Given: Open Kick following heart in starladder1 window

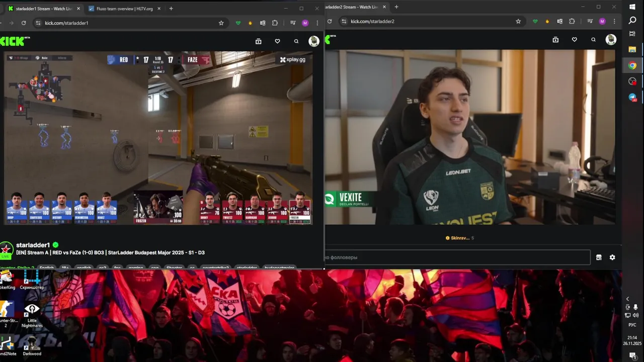Looking at the screenshot, I should 277,41.
